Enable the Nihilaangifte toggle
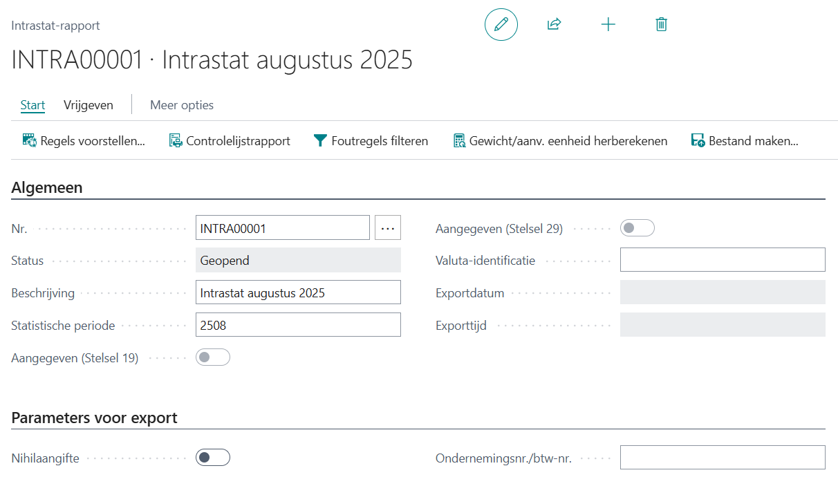838x504 pixels. [x=213, y=458]
